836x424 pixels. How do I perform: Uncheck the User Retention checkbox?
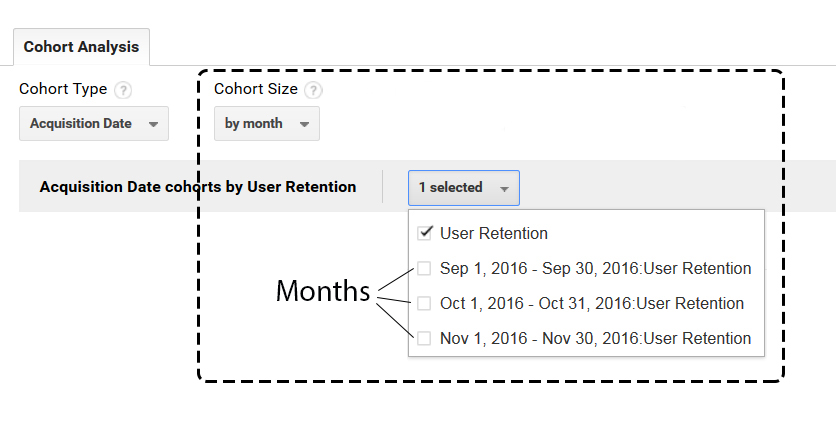tap(424, 233)
